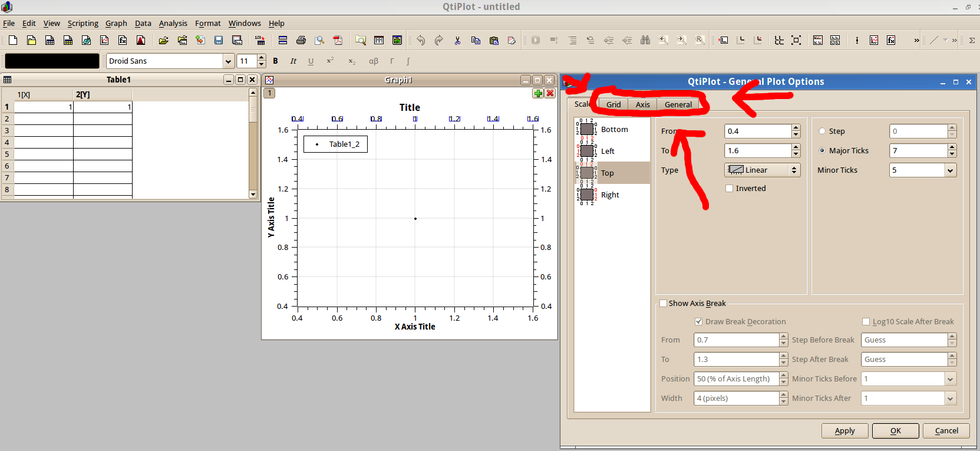Click the Italic formatting button
The width and height of the screenshot is (980, 451).
tap(293, 61)
